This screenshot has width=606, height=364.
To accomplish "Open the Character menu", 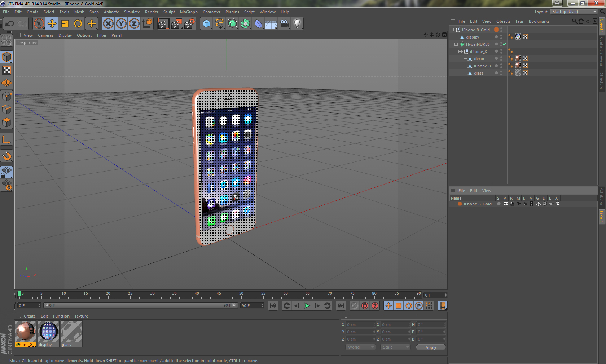I will coord(211,12).
